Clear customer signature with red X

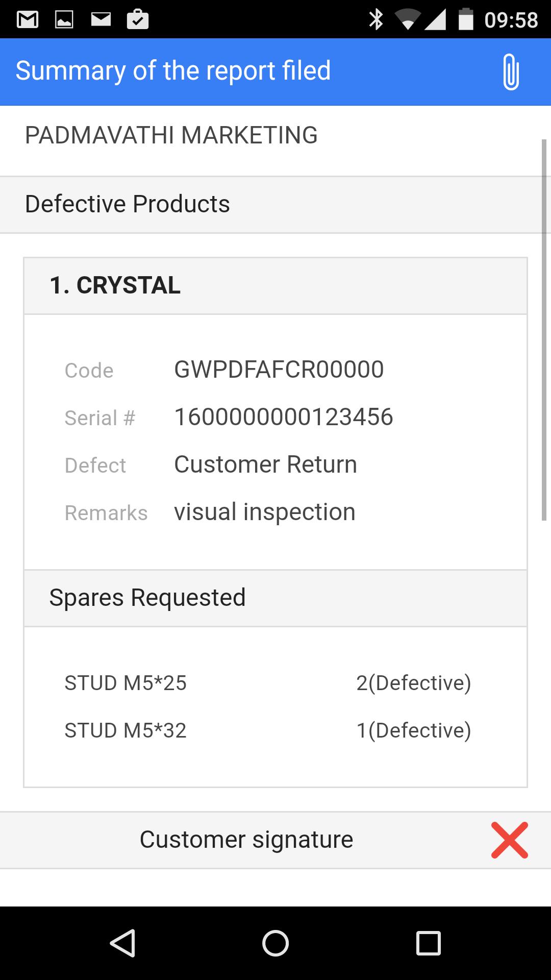click(x=509, y=840)
